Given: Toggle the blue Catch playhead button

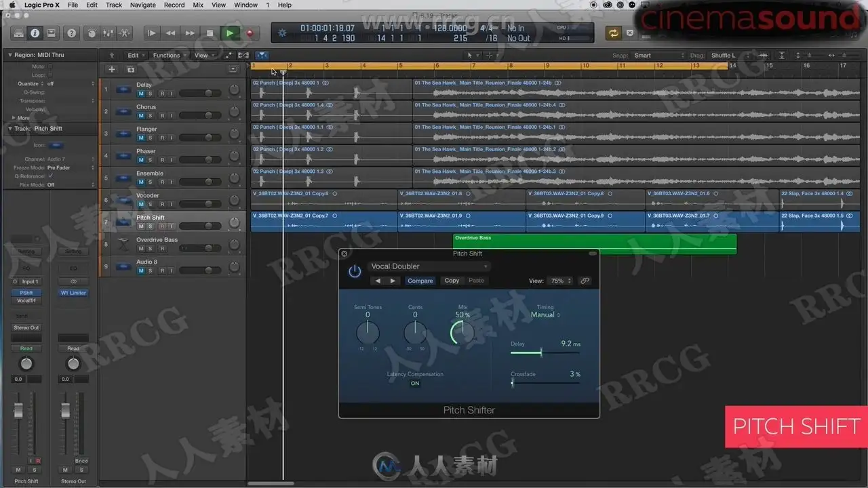Looking at the screenshot, I should point(262,56).
